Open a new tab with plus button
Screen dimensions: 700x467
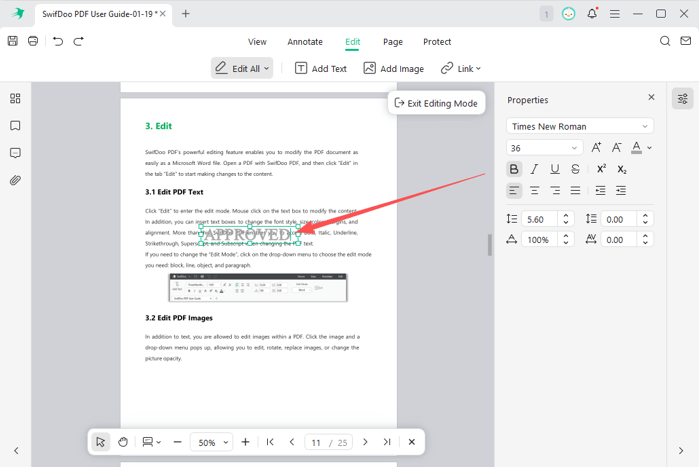(186, 14)
